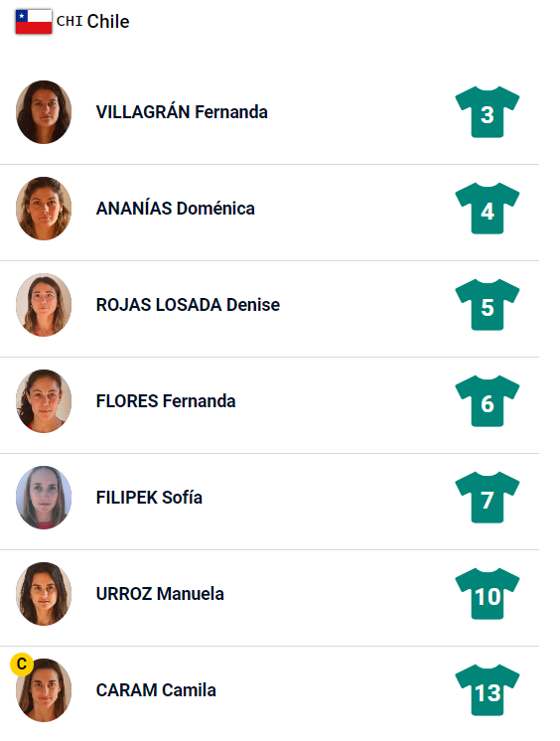Open URROZ Manuela player profile

tap(160, 594)
